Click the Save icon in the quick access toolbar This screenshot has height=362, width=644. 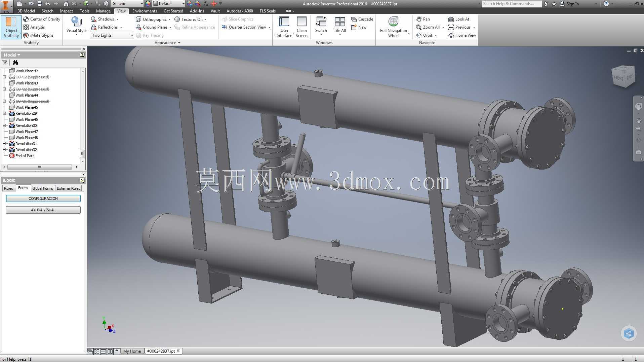tap(39, 4)
